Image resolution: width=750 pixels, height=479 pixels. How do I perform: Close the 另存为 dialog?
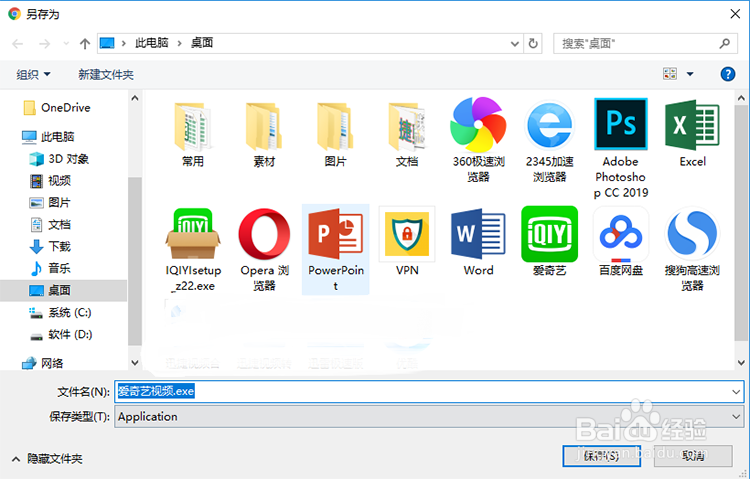point(735,14)
